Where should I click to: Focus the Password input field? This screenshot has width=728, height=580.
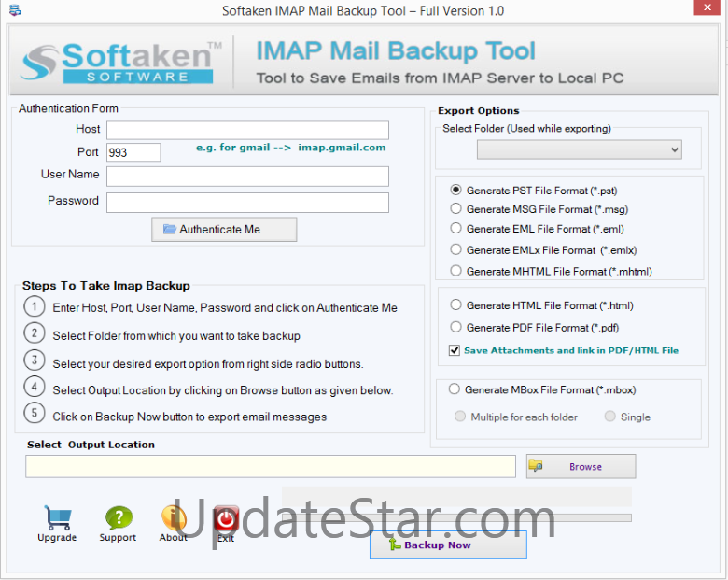tap(247, 203)
